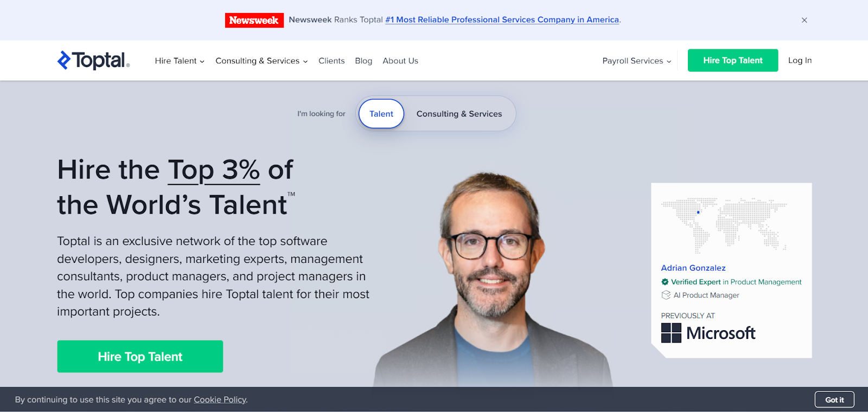Viewport: 868px width, 412px height.
Task: Click the Verified Expert checkmark badge icon
Action: click(x=665, y=282)
